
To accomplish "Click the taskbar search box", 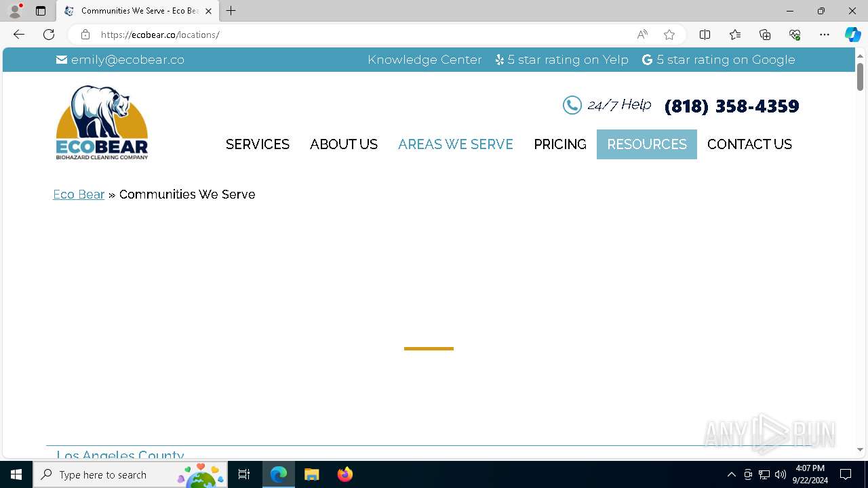I will 130,474.
